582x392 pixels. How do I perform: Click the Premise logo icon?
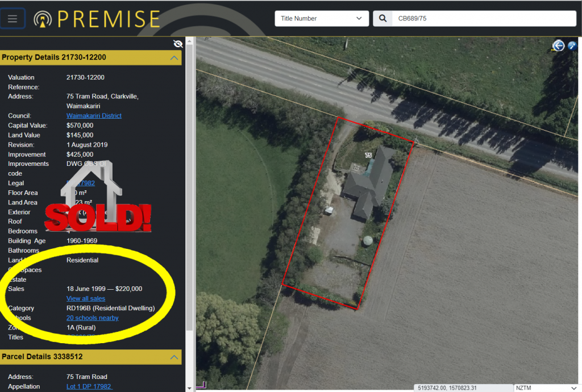tap(43, 19)
